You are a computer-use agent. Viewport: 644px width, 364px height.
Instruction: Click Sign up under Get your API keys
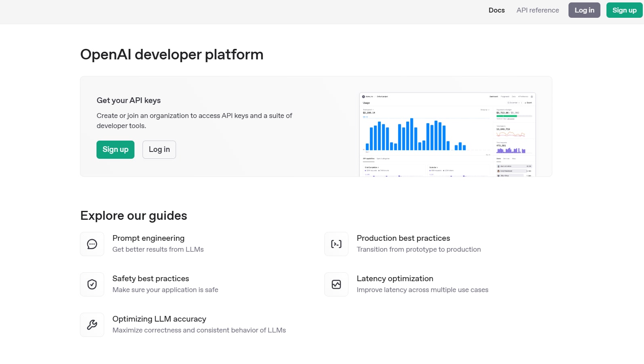pyautogui.click(x=115, y=149)
